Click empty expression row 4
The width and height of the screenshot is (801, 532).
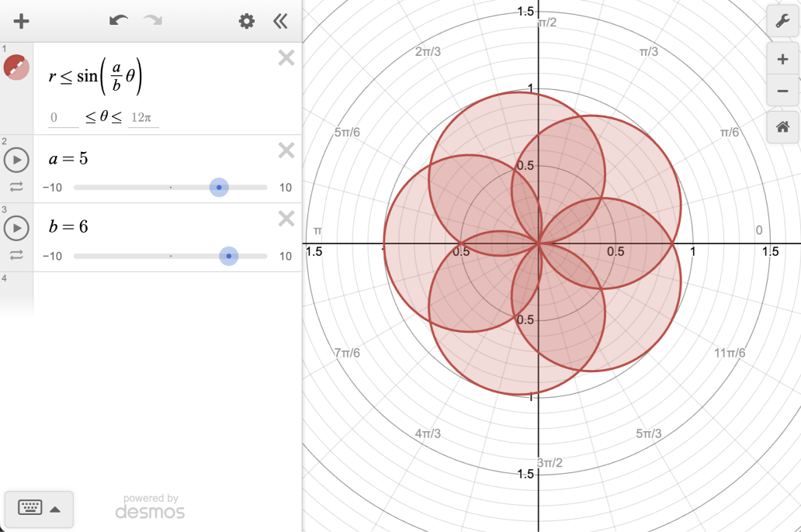[x=167, y=294]
